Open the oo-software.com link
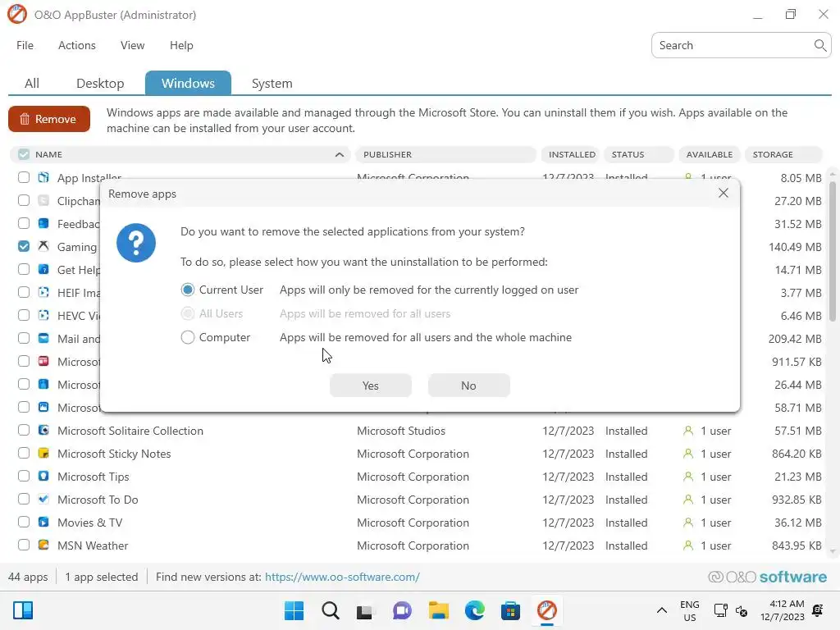This screenshot has width=840, height=630. click(x=342, y=577)
